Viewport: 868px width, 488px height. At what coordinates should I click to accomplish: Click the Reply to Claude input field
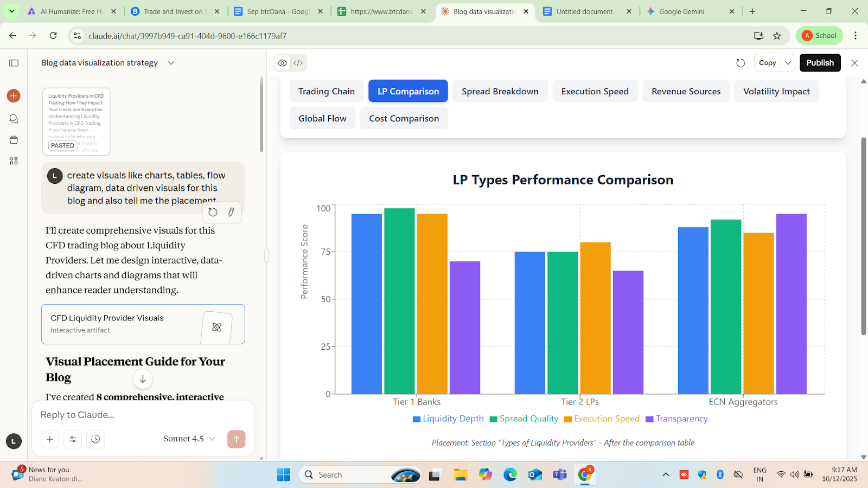pos(141,415)
